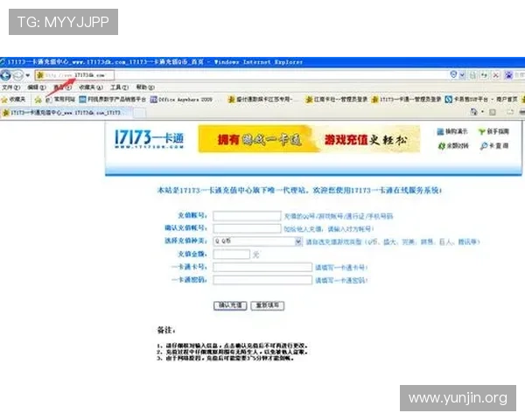Click the 新手指南 icon link in header
Viewport: 525px width, 420px height.
(493, 131)
